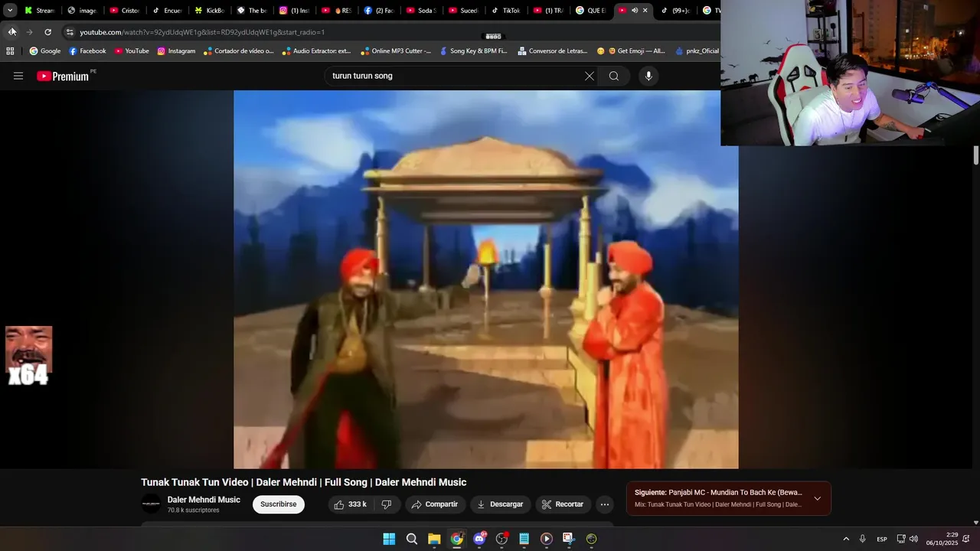Open the Song Key & BPM Finder bookmark
The width and height of the screenshot is (980, 551).
(x=473, y=51)
